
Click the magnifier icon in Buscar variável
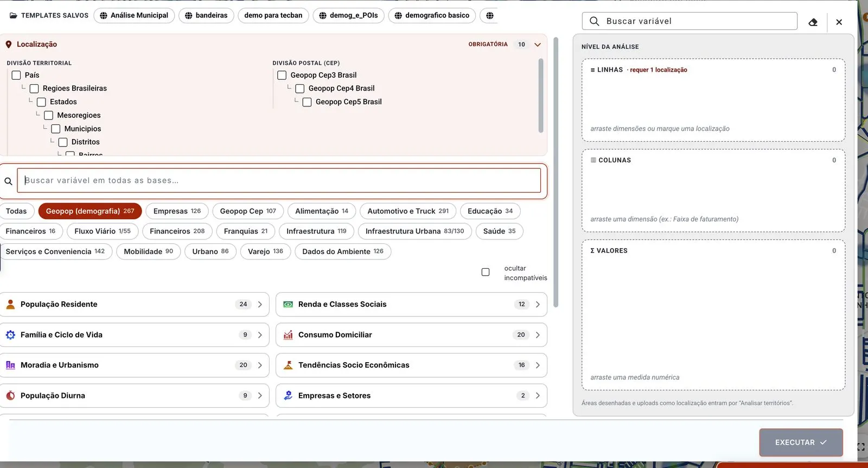click(594, 21)
